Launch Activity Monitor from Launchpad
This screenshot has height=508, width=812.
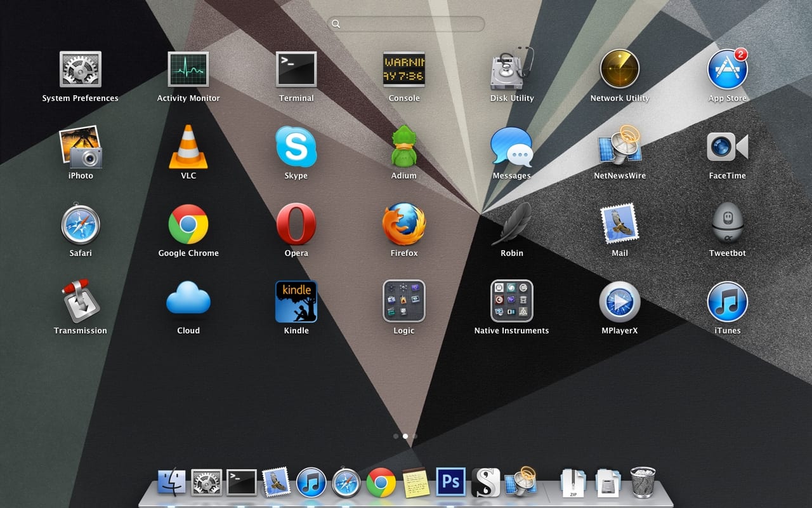188,69
